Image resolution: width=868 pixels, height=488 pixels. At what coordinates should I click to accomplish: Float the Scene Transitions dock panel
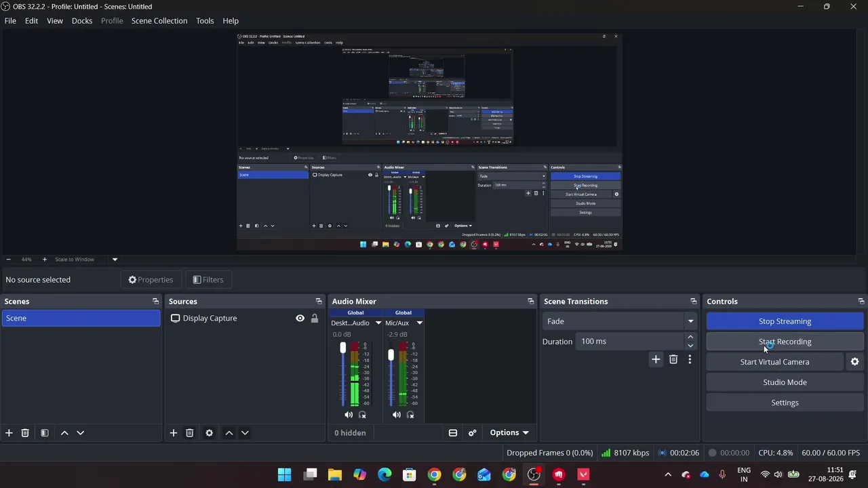[694, 302]
